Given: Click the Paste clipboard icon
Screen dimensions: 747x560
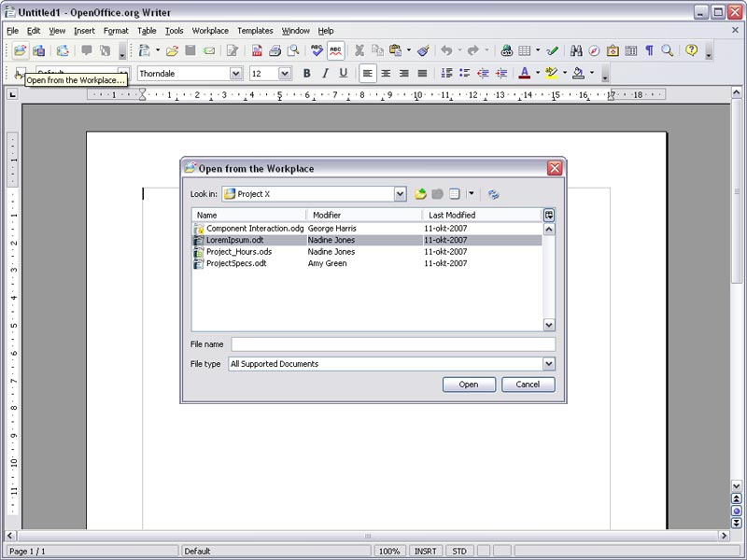Looking at the screenshot, I should [395, 50].
